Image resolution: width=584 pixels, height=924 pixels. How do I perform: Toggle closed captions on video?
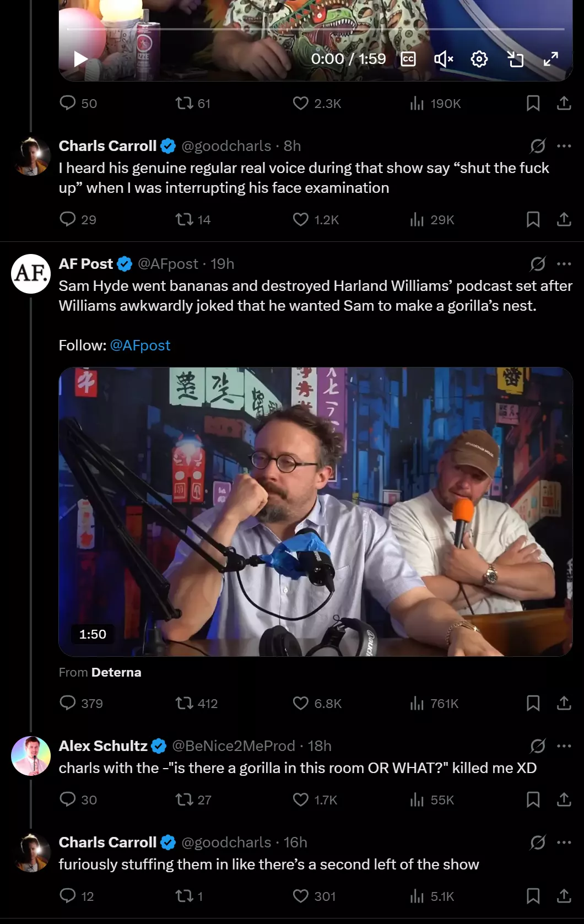click(x=408, y=59)
